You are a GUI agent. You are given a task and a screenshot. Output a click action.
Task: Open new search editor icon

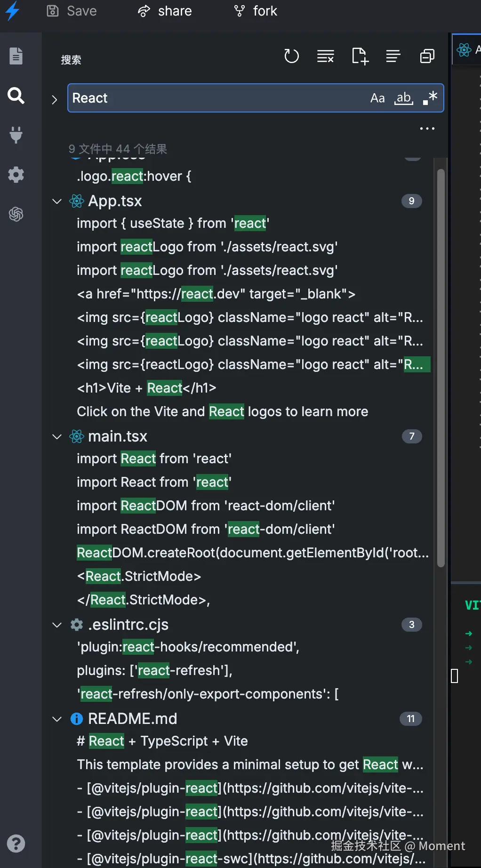click(x=360, y=56)
